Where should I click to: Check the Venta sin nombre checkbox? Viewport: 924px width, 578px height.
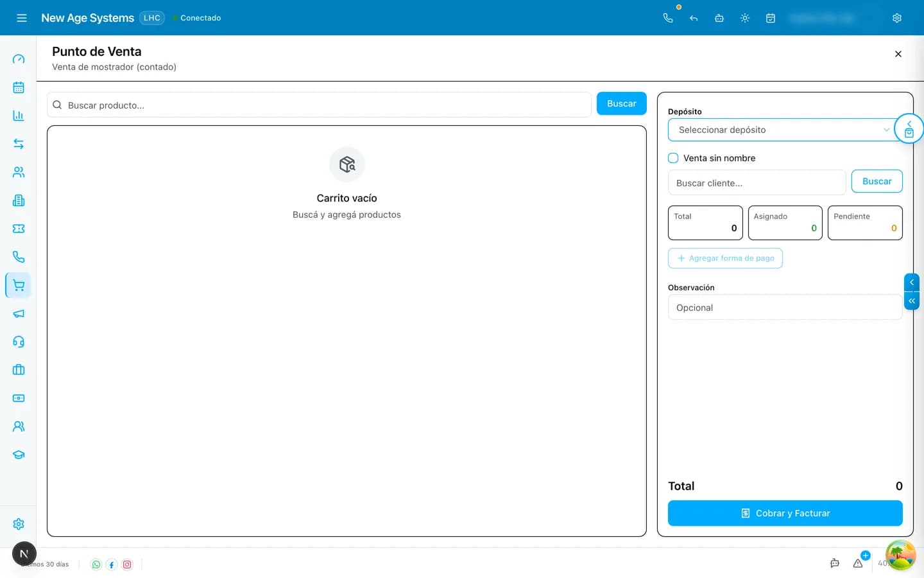[673, 158]
